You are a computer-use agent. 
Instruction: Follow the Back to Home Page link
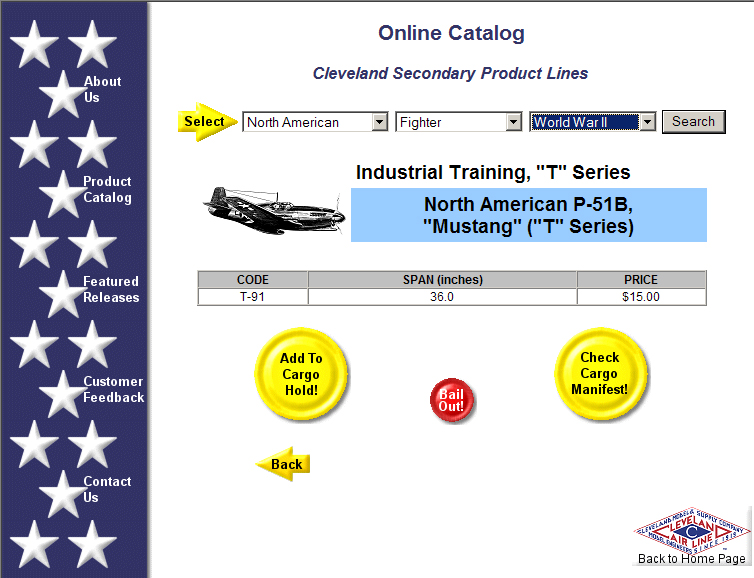(x=691, y=559)
